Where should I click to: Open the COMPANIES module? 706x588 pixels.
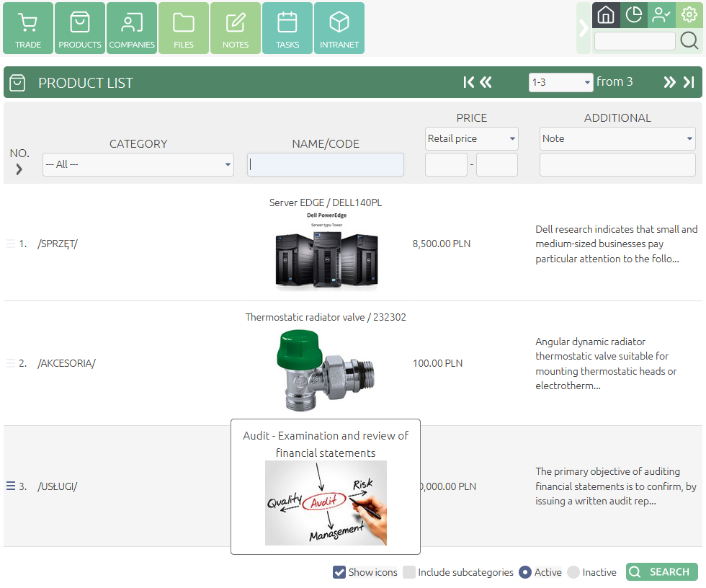coord(132,28)
